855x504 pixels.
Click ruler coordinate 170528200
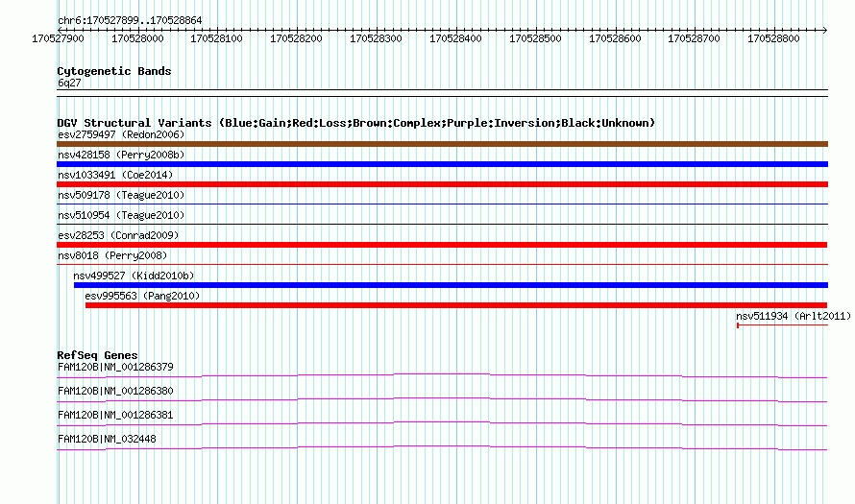click(296, 38)
